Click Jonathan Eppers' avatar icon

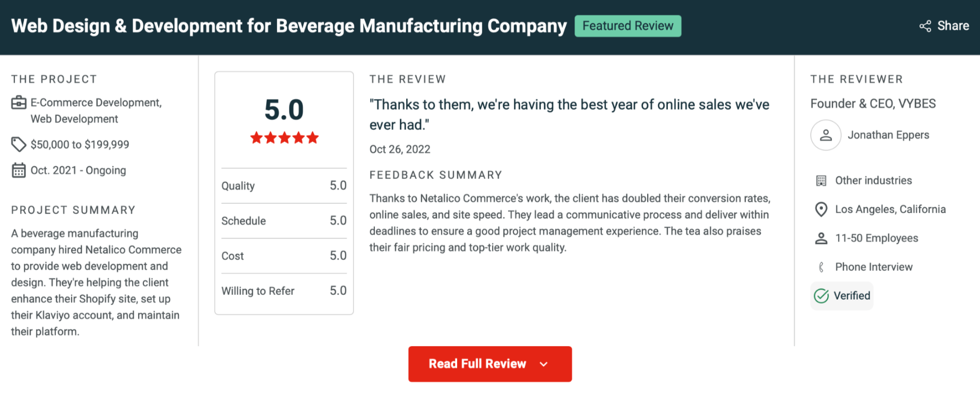826,135
